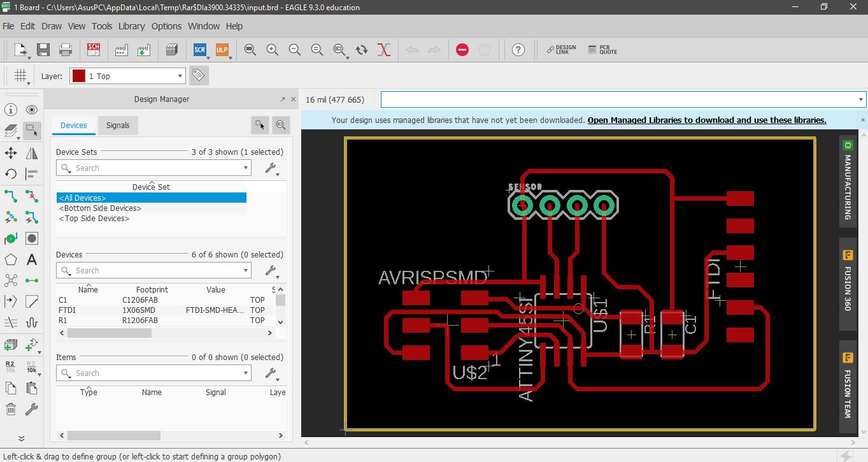Select the C1 device row
Image resolution: width=868 pixels, height=462 pixels.
tap(166, 300)
